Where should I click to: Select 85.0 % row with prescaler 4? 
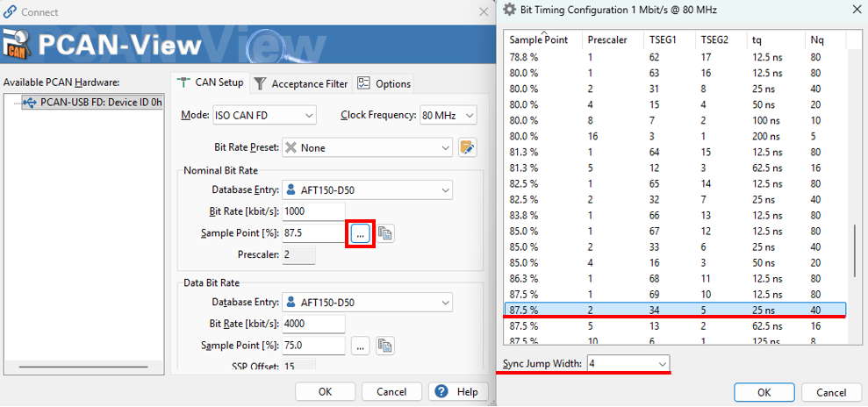[676, 262]
